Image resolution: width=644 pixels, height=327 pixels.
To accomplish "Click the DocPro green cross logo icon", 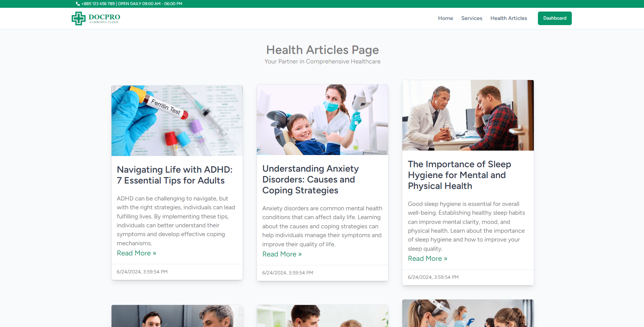I will [78, 18].
